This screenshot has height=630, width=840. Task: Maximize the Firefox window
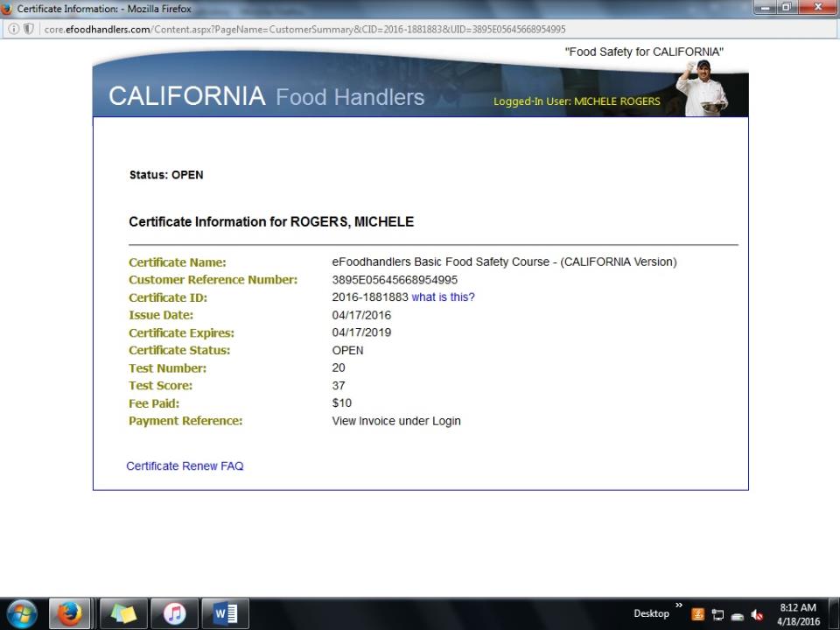[x=786, y=8]
